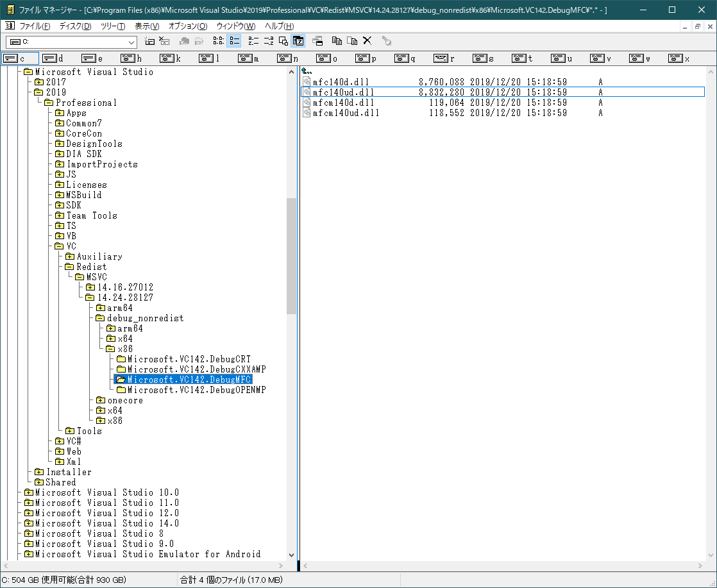The width and height of the screenshot is (717, 588).
Task: Open the 表示(V) menu
Action: (x=147, y=26)
